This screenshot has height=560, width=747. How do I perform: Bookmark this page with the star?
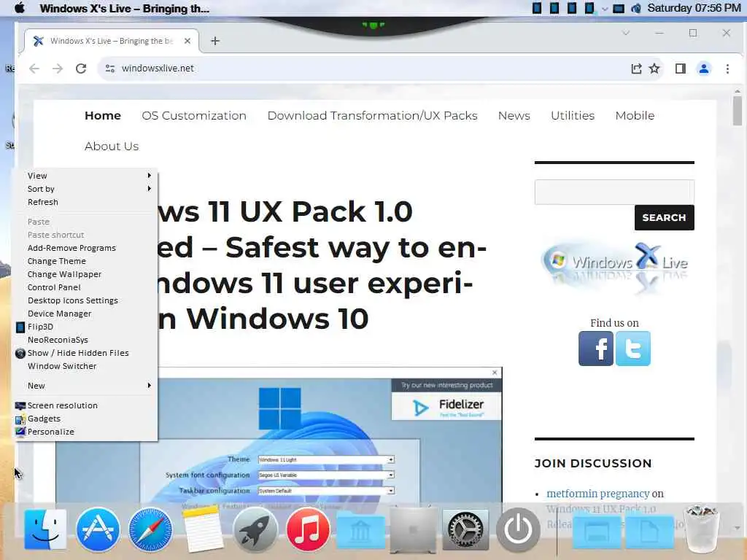click(x=654, y=69)
